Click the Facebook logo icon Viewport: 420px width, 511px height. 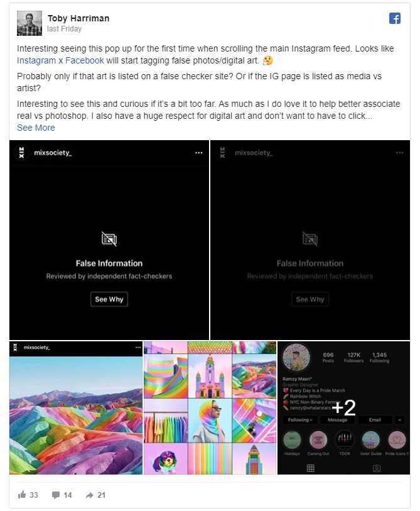pyautogui.click(x=395, y=18)
